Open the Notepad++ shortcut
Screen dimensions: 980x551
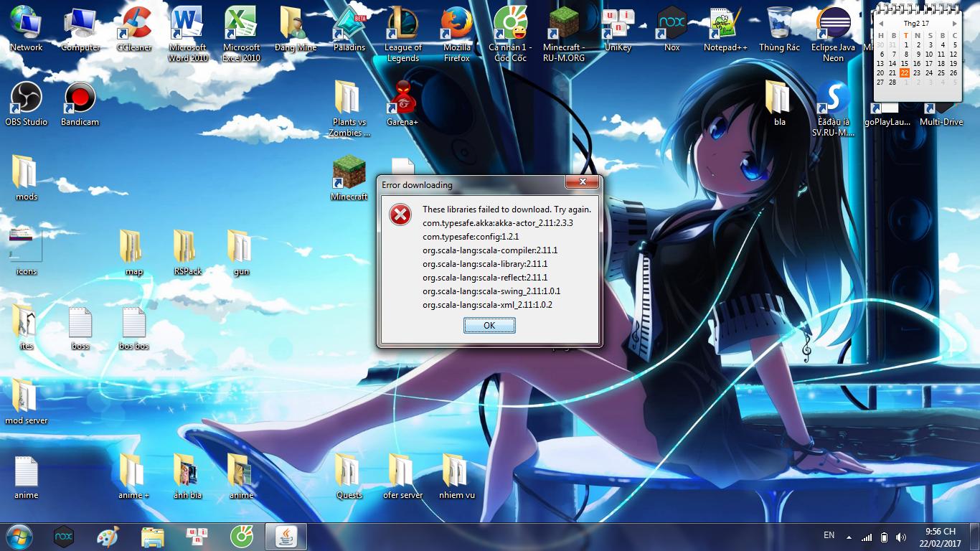point(726,29)
